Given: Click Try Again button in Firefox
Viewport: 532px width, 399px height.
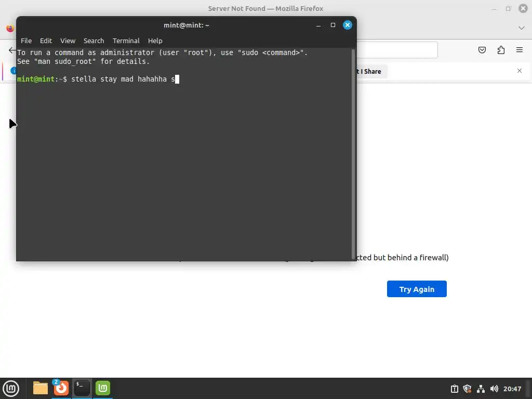Looking at the screenshot, I should (x=417, y=289).
